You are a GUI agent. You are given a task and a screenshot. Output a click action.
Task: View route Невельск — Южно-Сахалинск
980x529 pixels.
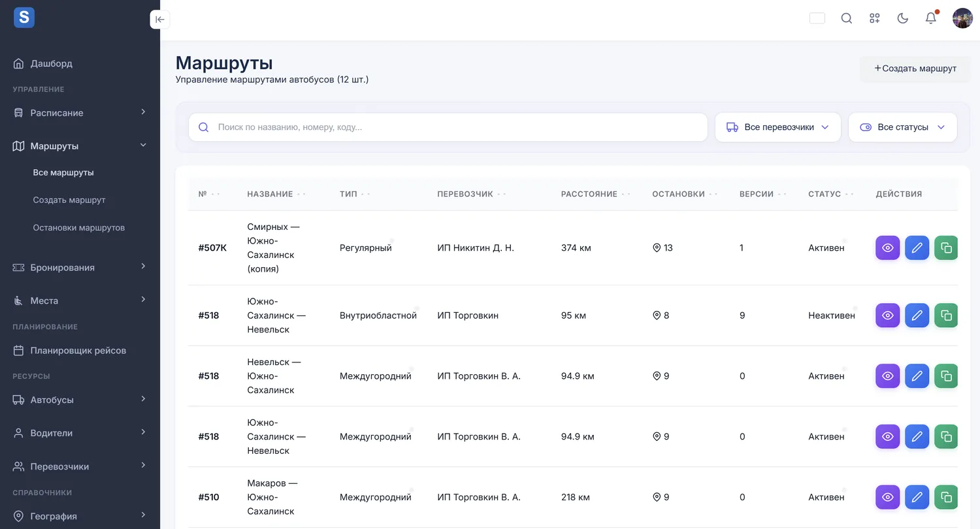888,376
